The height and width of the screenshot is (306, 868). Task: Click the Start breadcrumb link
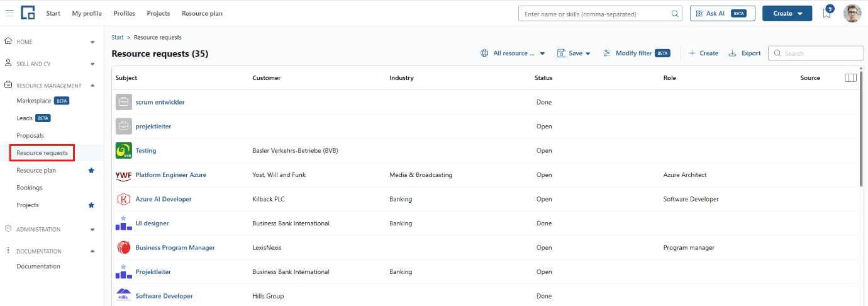(x=118, y=38)
